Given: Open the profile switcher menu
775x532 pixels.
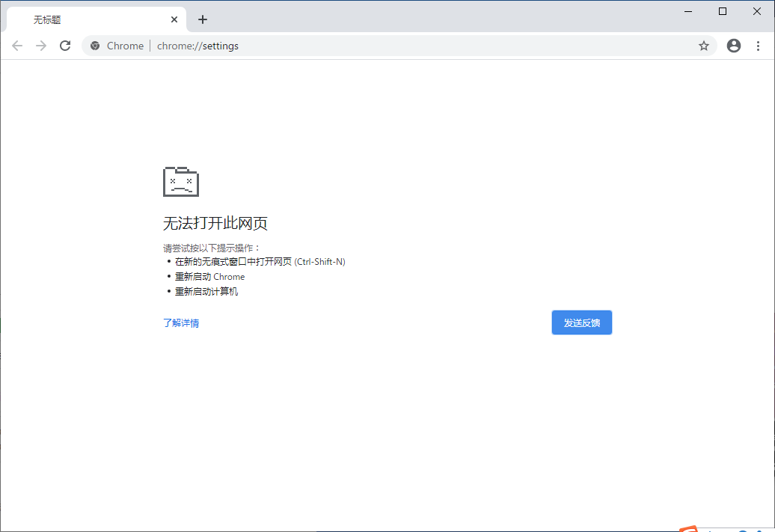Looking at the screenshot, I should [733, 46].
